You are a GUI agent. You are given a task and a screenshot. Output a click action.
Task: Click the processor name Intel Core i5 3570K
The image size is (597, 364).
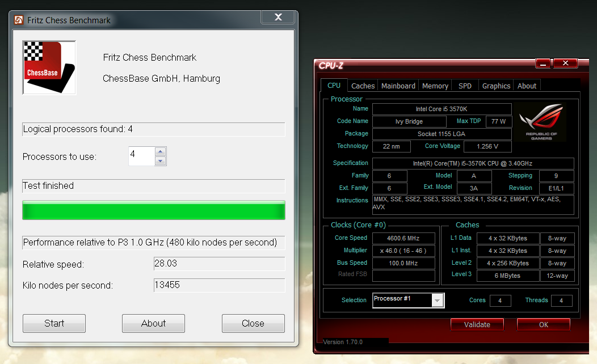point(442,109)
